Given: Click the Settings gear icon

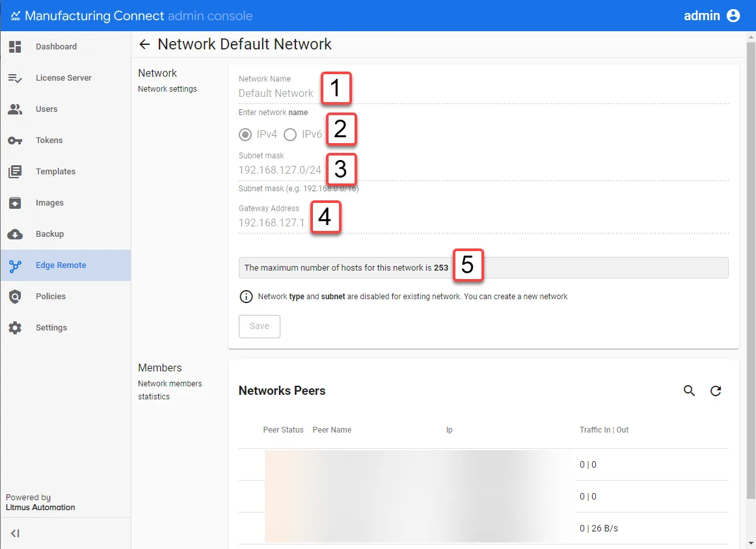Looking at the screenshot, I should click(x=15, y=328).
